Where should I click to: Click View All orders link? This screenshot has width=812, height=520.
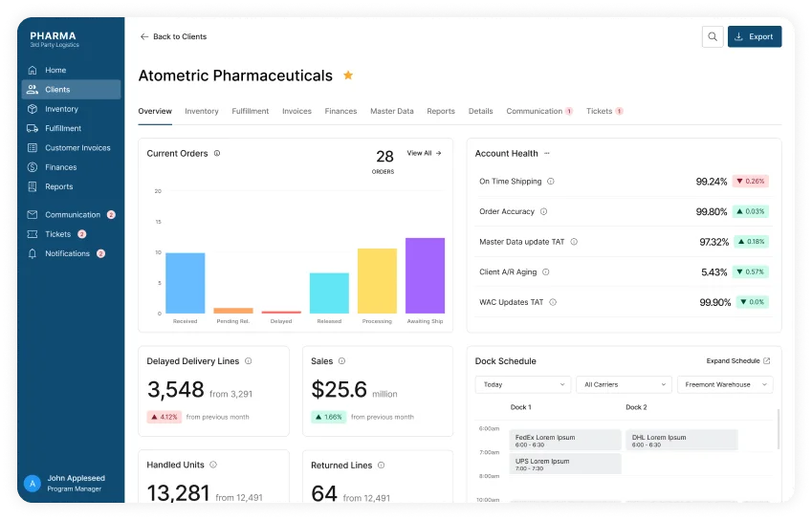click(x=424, y=153)
